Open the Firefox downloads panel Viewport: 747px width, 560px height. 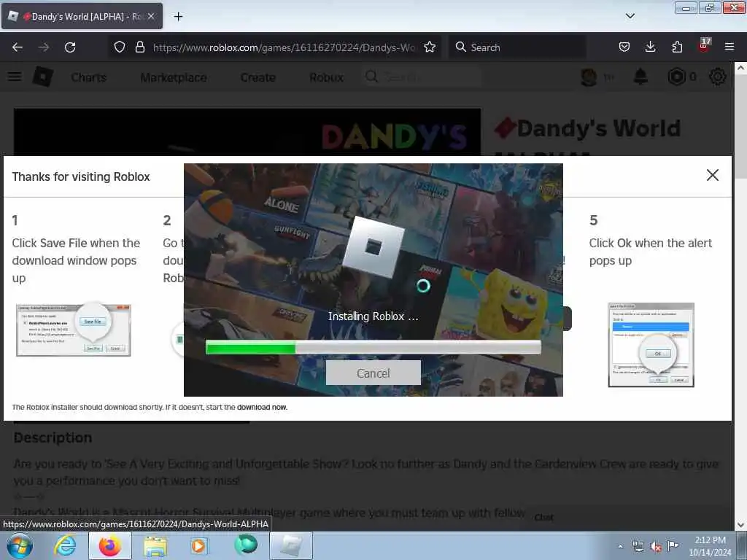click(x=650, y=47)
